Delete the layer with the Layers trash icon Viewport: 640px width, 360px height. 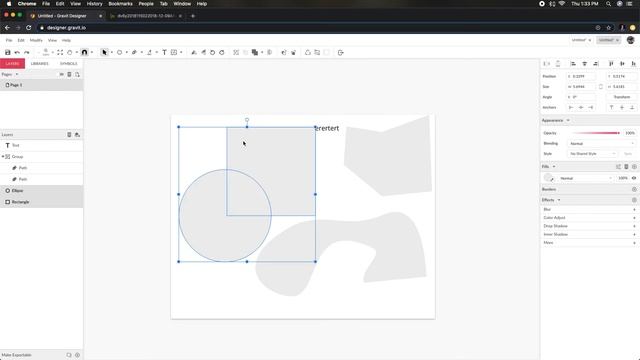pyautogui.click(x=69, y=134)
